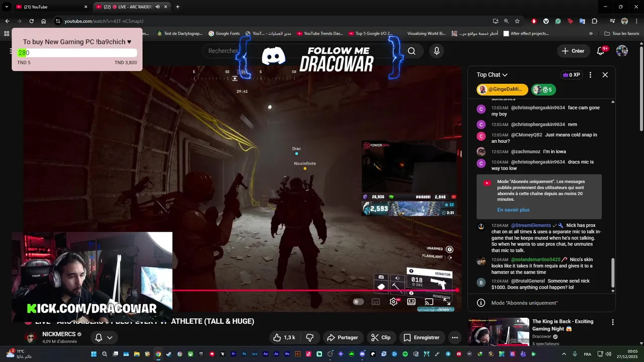The width and height of the screenshot is (644, 362).
Task: Open notification bell dropdown for NICKMERCS
Action: coord(104,337)
